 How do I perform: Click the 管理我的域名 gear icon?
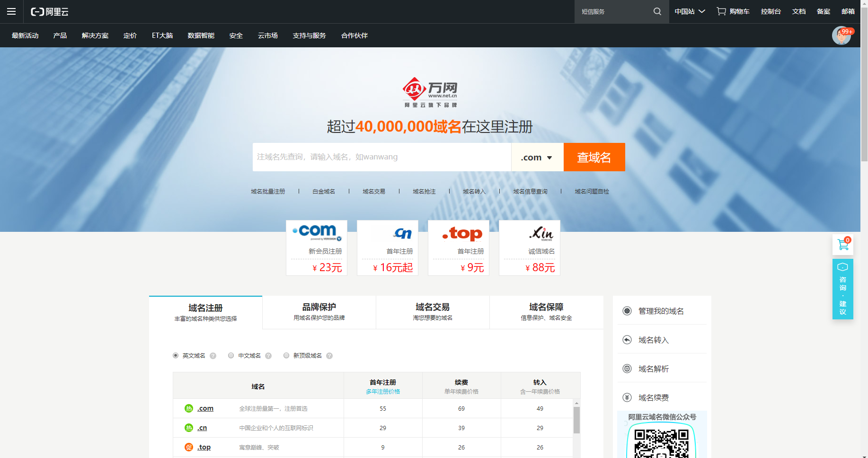click(627, 311)
